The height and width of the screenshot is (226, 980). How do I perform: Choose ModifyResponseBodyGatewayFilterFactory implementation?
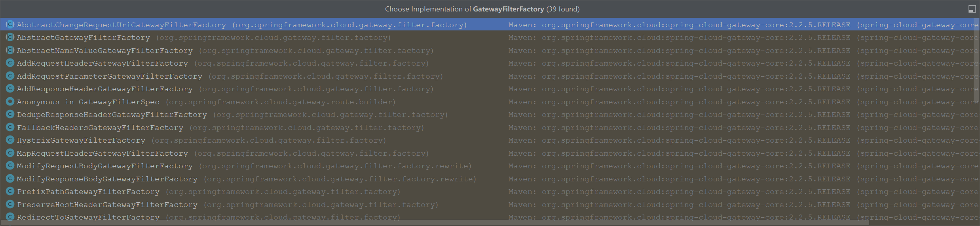pyautogui.click(x=488, y=179)
